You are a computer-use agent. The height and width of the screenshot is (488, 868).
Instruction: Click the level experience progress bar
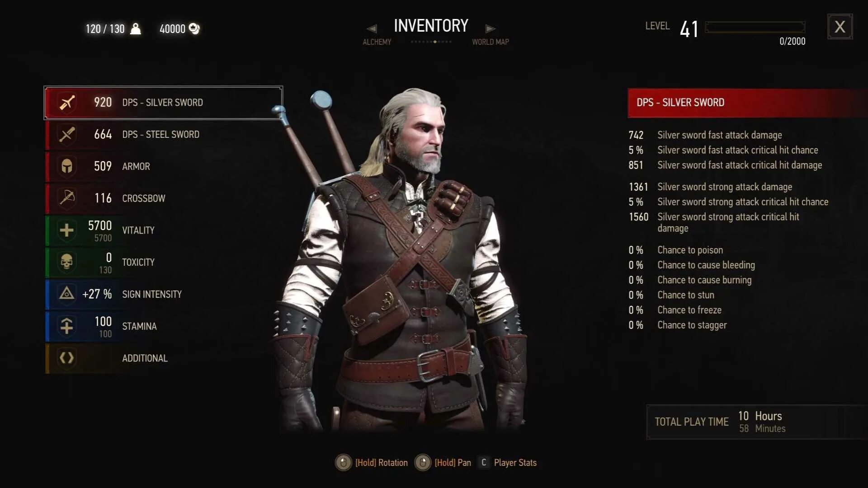tap(755, 27)
